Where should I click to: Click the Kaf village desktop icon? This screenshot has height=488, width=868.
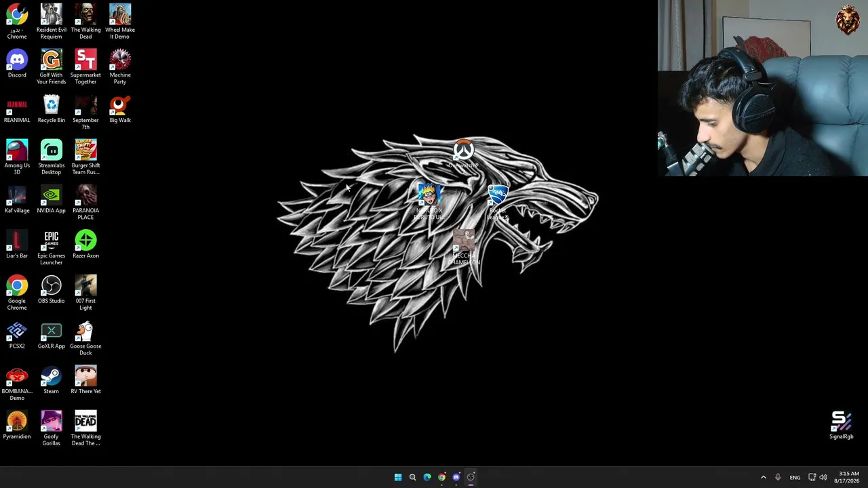click(17, 199)
